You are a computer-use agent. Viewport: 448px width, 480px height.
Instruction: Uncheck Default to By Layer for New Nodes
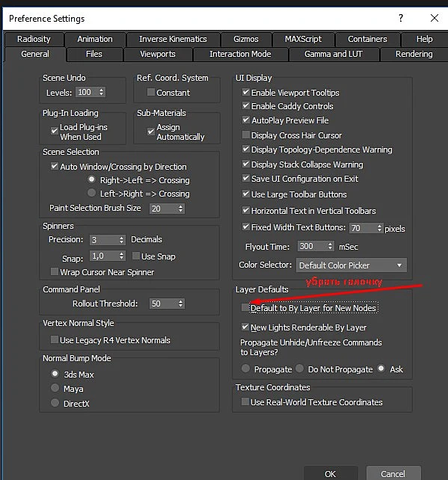245,307
